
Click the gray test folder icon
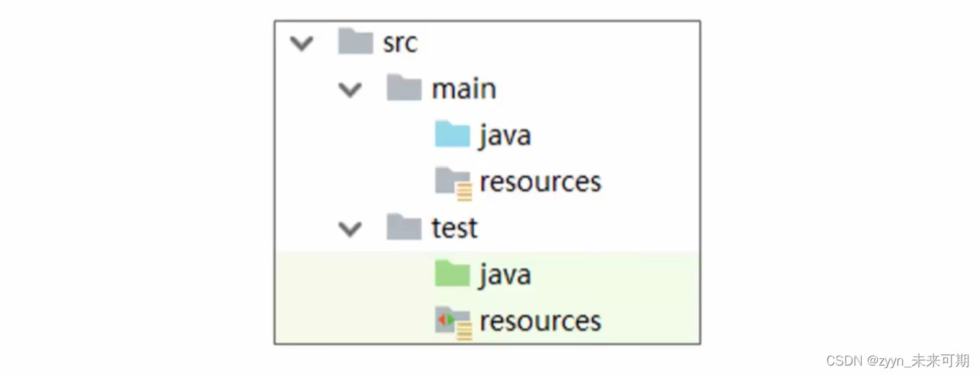tap(404, 228)
